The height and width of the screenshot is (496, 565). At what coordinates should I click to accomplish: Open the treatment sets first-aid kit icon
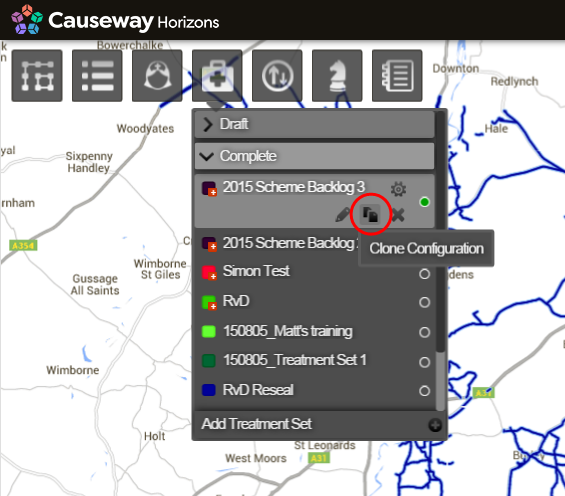pos(217,76)
